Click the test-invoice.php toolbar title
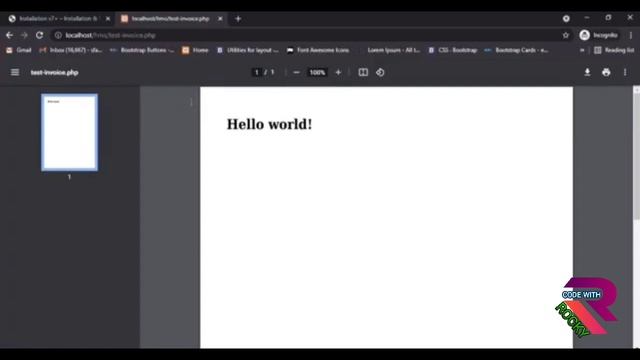Viewport: 640px width, 360px height. click(x=54, y=72)
